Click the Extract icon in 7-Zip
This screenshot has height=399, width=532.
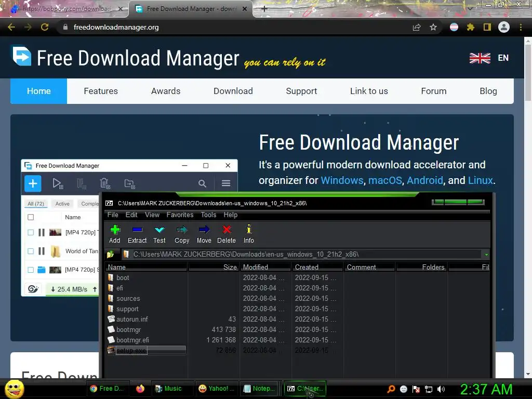137,234
